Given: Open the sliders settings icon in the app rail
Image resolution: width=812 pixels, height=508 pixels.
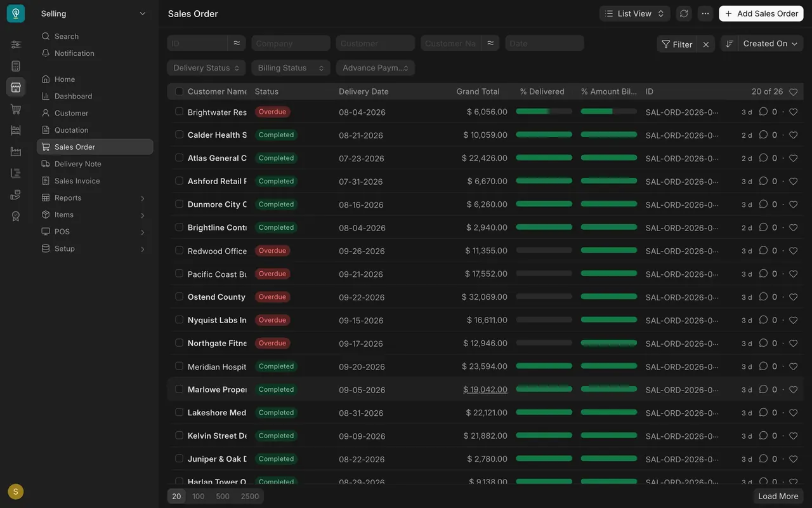Looking at the screenshot, I should click(x=16, y=44).
